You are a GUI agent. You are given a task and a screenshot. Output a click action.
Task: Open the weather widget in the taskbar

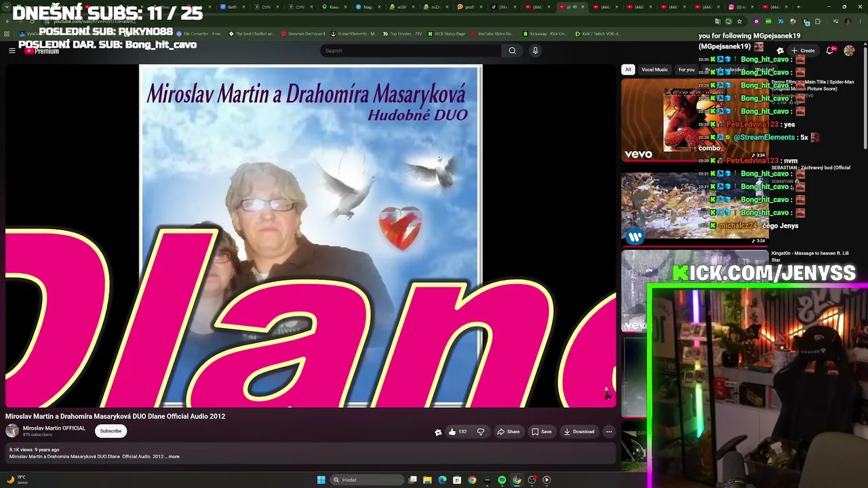point(17,480)
